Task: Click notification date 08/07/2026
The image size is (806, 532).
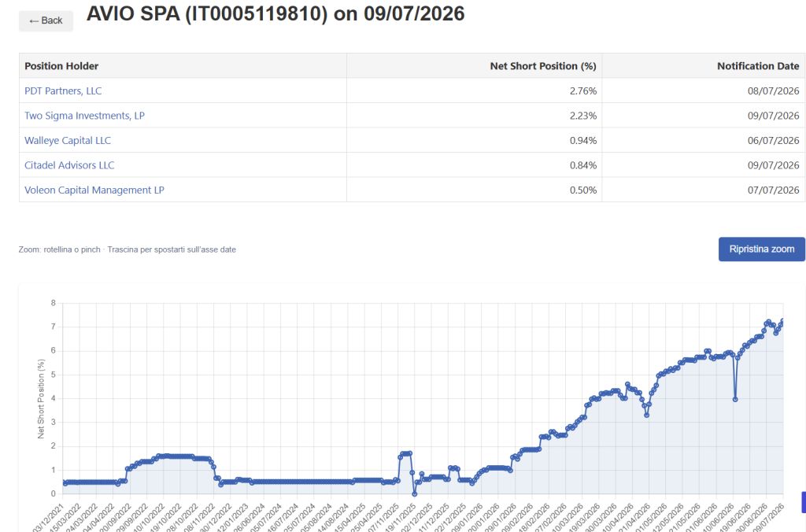Action: coord(773,91)
